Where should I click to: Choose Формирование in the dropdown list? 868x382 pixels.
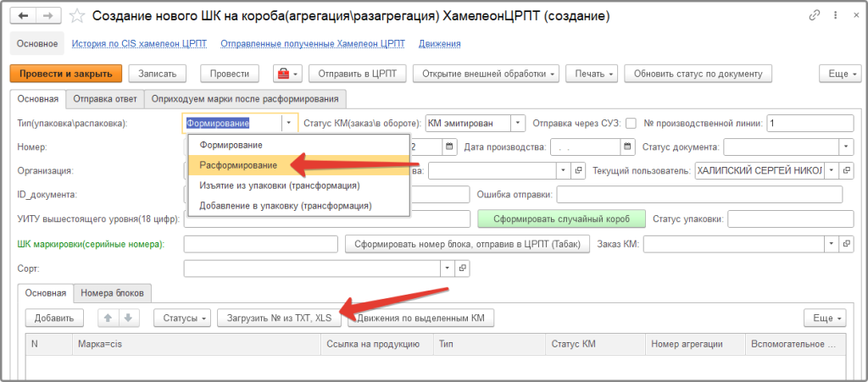[299, 145]
